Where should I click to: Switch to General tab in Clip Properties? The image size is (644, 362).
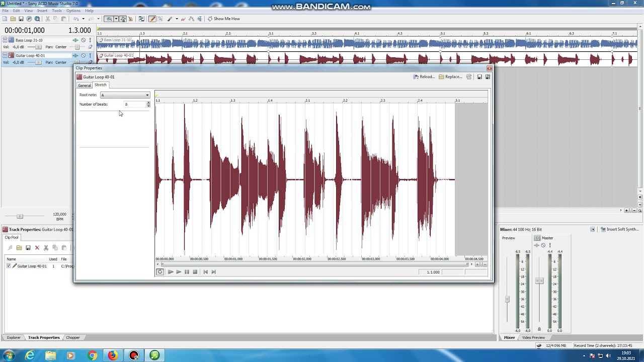85,85
